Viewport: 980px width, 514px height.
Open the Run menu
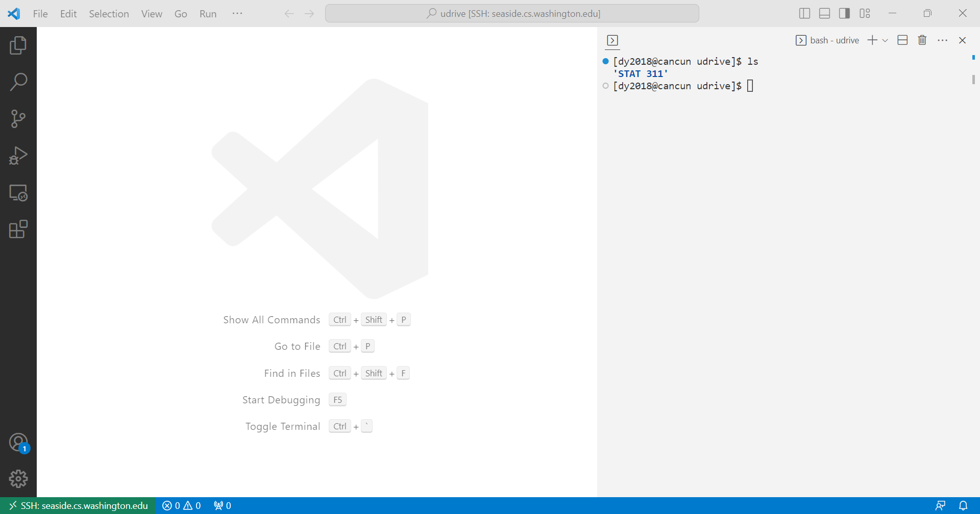click(x=208, y=14)
